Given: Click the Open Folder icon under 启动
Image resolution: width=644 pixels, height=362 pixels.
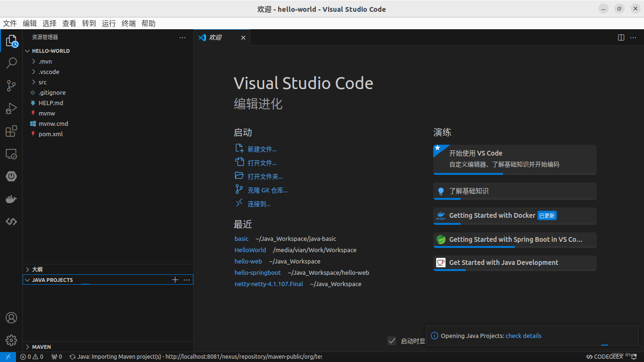Looking at the screenshot, I should [x=239, y=176].
